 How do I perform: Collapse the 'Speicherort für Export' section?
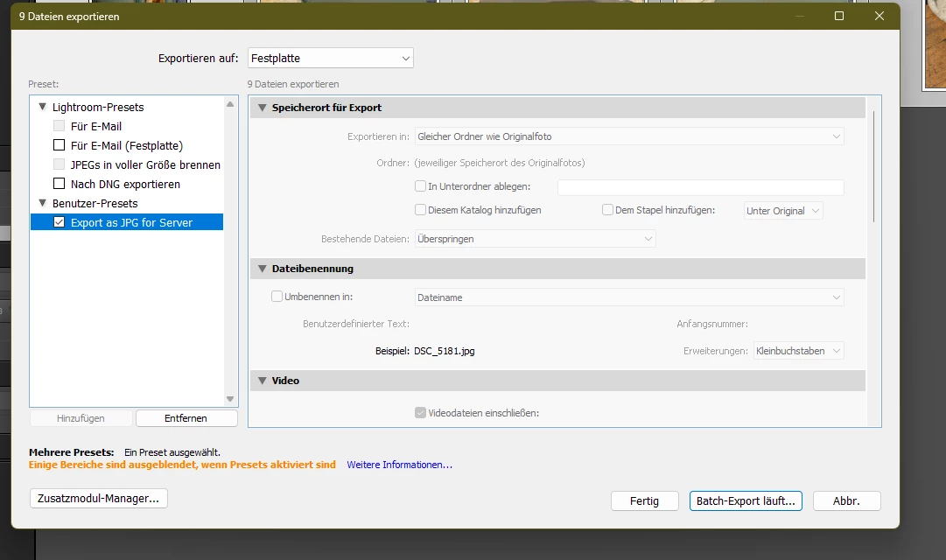(x=263, y=108)
